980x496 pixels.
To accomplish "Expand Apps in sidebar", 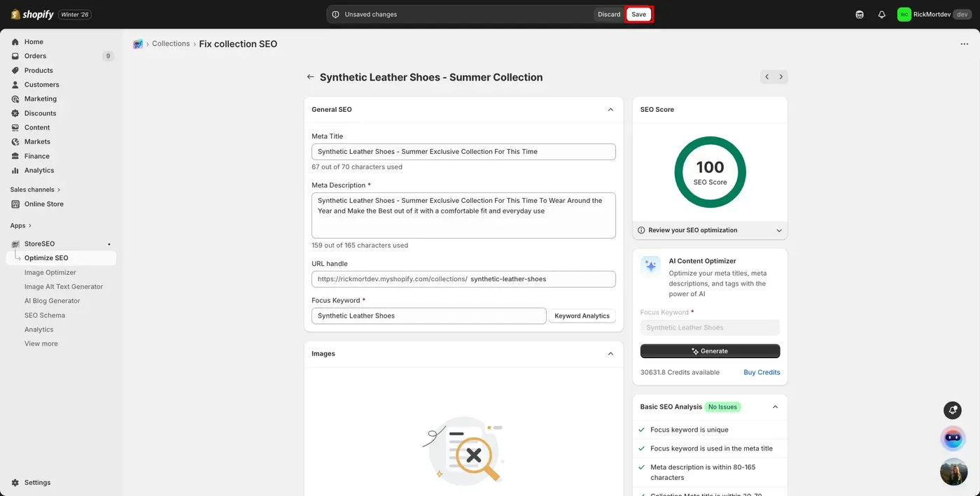I will pyautogui.click(x=21, y=226).
